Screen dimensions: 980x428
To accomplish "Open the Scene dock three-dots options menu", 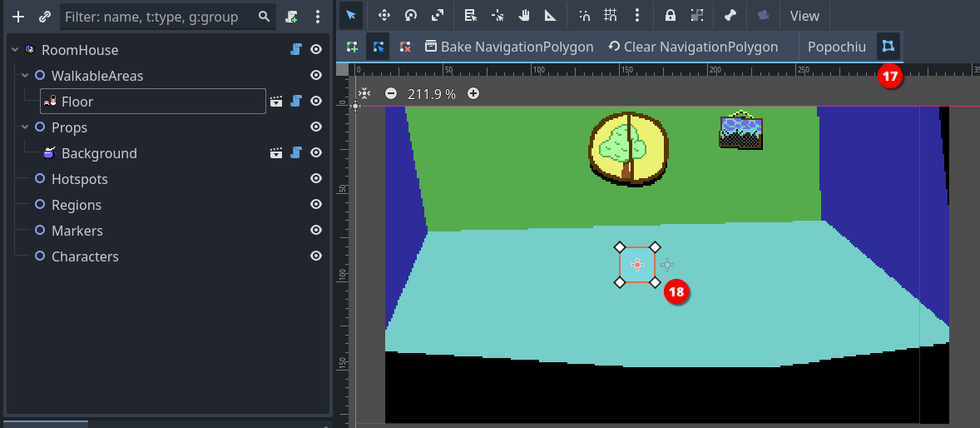I will (318, 17).
